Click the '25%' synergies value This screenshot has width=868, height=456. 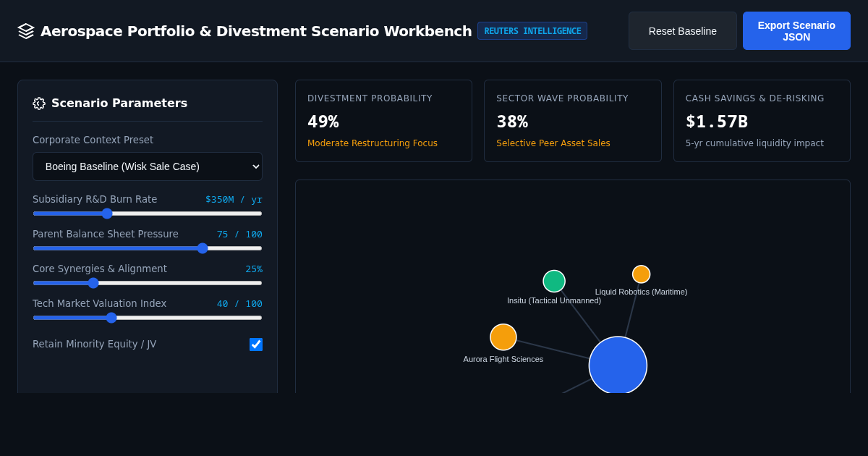(254, 269)
